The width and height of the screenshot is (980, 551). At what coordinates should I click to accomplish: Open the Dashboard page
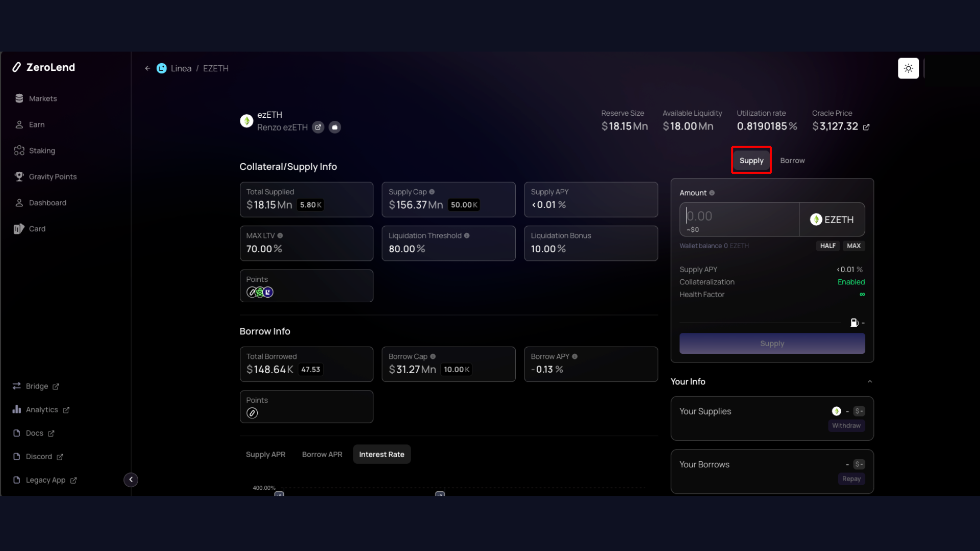(x=47, y=202)
